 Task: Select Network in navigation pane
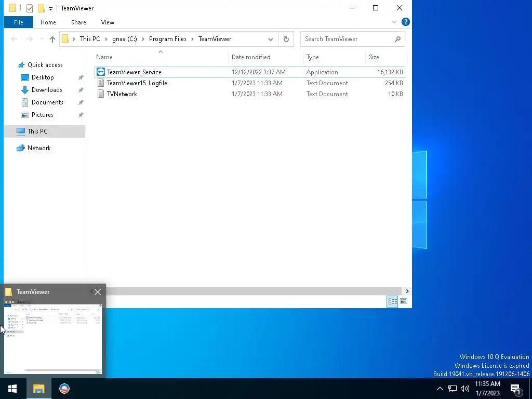pos(38,148)
